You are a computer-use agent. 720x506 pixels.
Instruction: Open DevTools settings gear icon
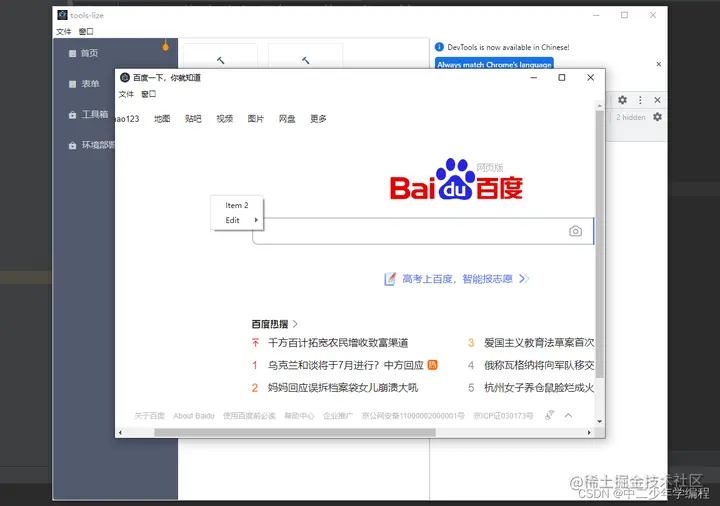(x=622, y=100)
